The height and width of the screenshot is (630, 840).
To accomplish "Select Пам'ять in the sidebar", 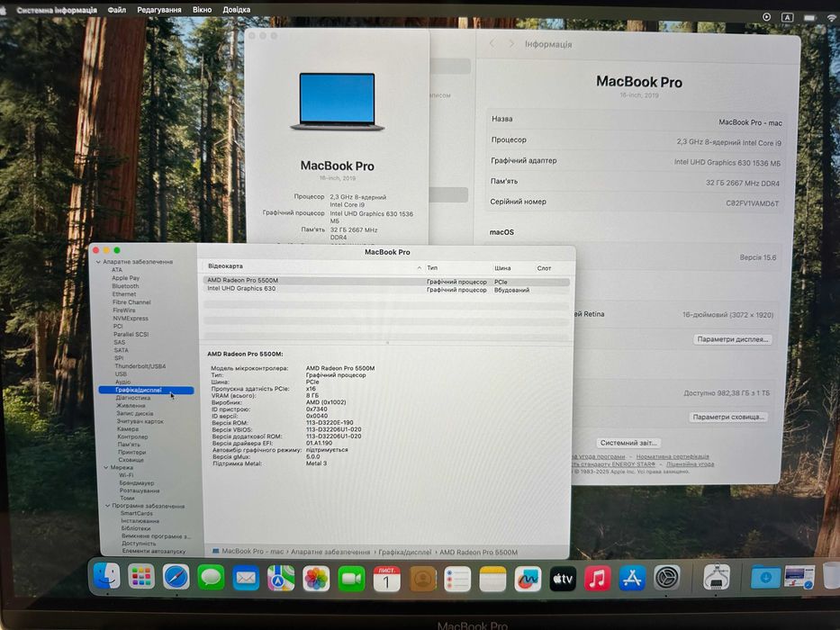I will click(129, 445).
